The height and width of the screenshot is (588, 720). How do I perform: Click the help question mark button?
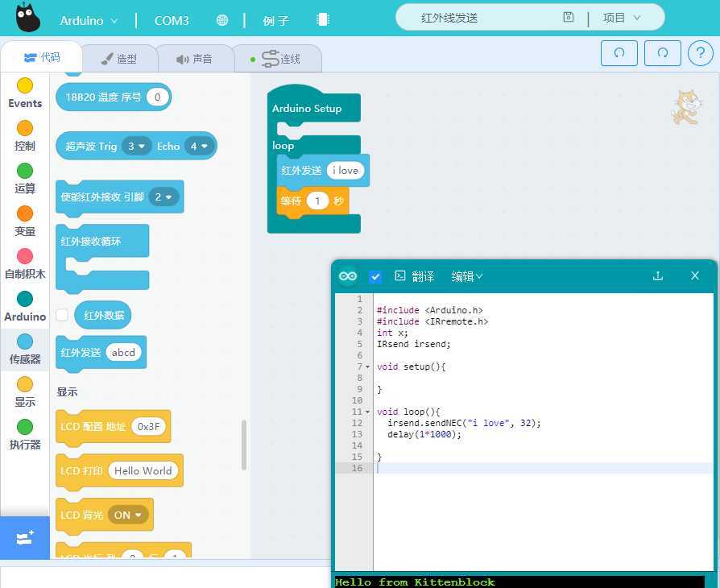tap(700, 53)
